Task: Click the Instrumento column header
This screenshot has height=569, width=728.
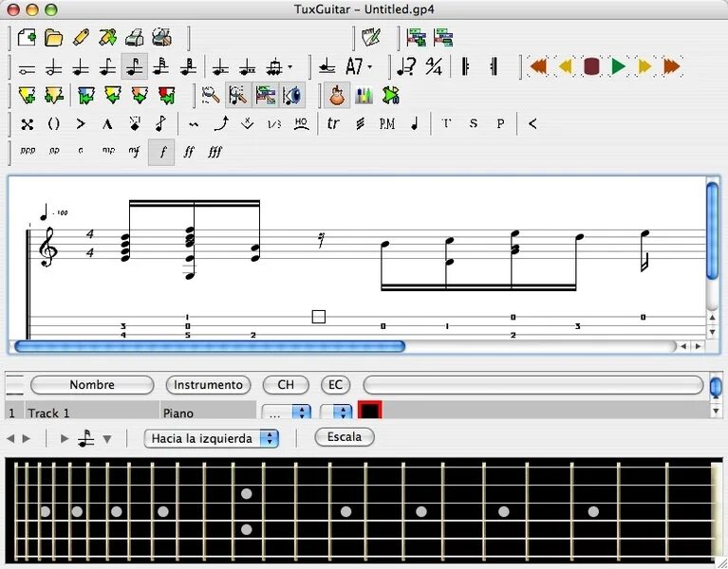Action: [208, 385]
